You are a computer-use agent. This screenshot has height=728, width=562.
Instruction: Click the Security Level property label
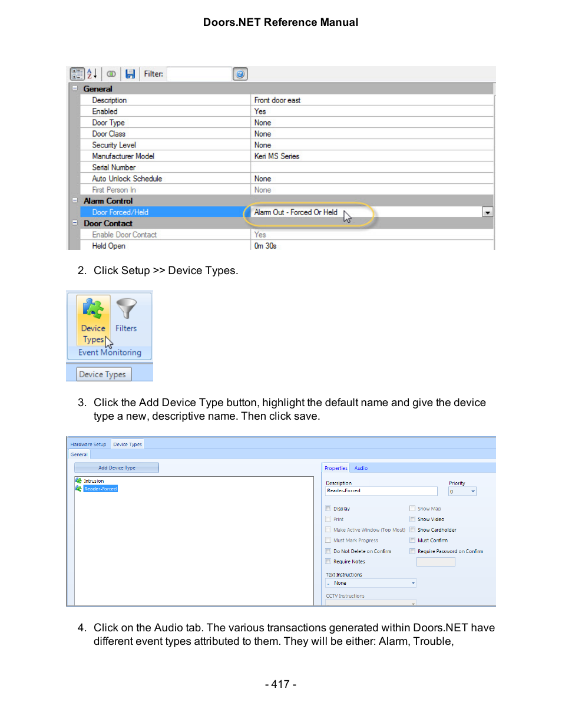114,145
